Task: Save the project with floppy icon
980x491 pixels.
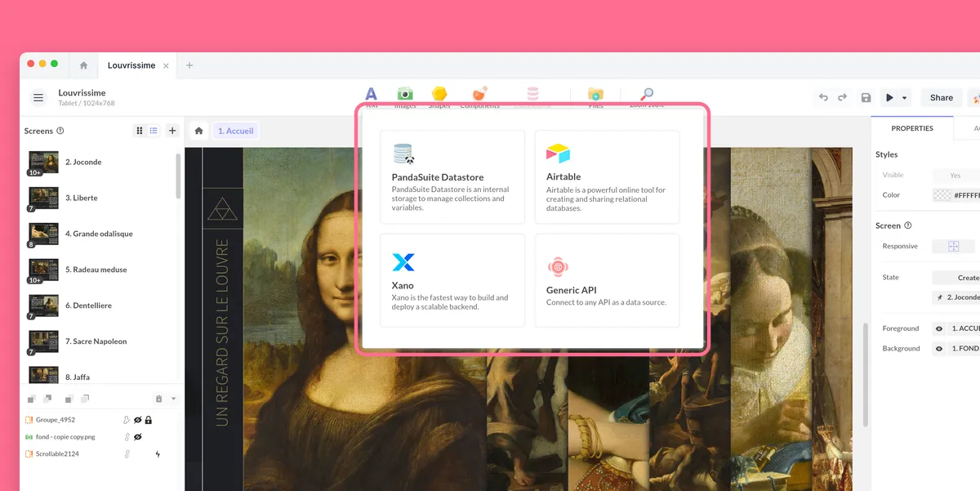Action: (x=866, y=98)
